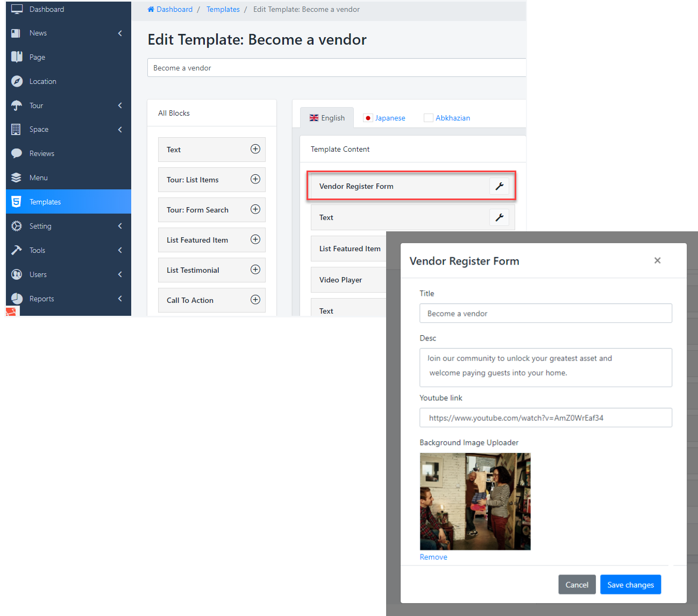Click the plus icon for Tour: Form Search
The width and height of the screenshot is (698, 616).
(255, 209)
